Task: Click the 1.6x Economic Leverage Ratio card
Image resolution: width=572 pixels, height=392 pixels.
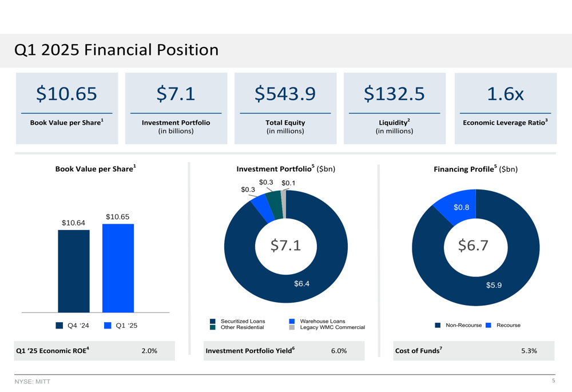Action: [x=506, y=108]
